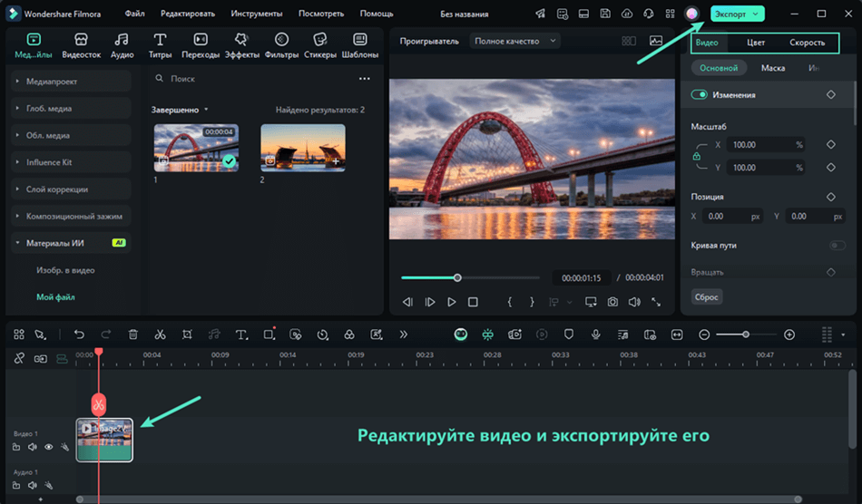Image resolution: width=862 pixels, height=504 pixels.
Task: Expand the Медиапроект tree item
Action: [x=71, y=82]
